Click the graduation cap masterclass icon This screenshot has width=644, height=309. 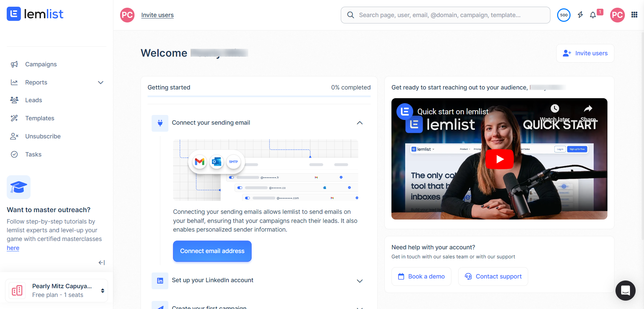(18, 187)
